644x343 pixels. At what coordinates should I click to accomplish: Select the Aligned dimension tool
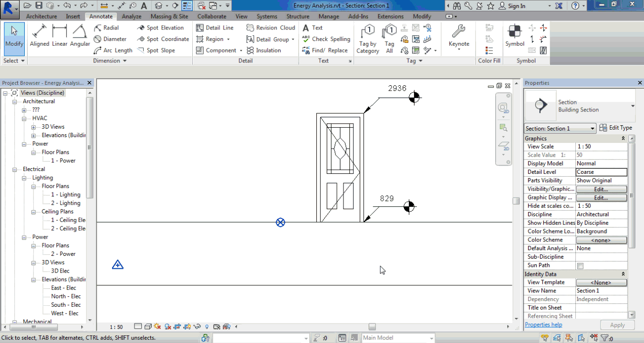39,33
